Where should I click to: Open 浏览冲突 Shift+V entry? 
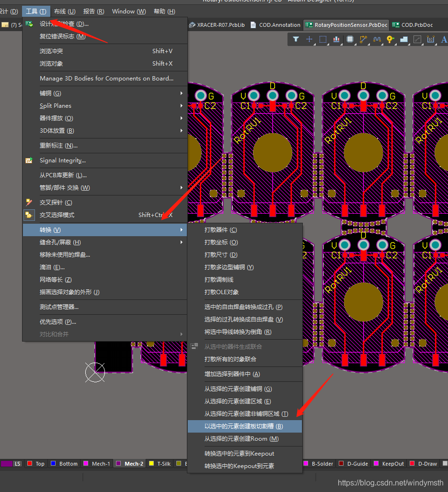[x=105, y=51]
